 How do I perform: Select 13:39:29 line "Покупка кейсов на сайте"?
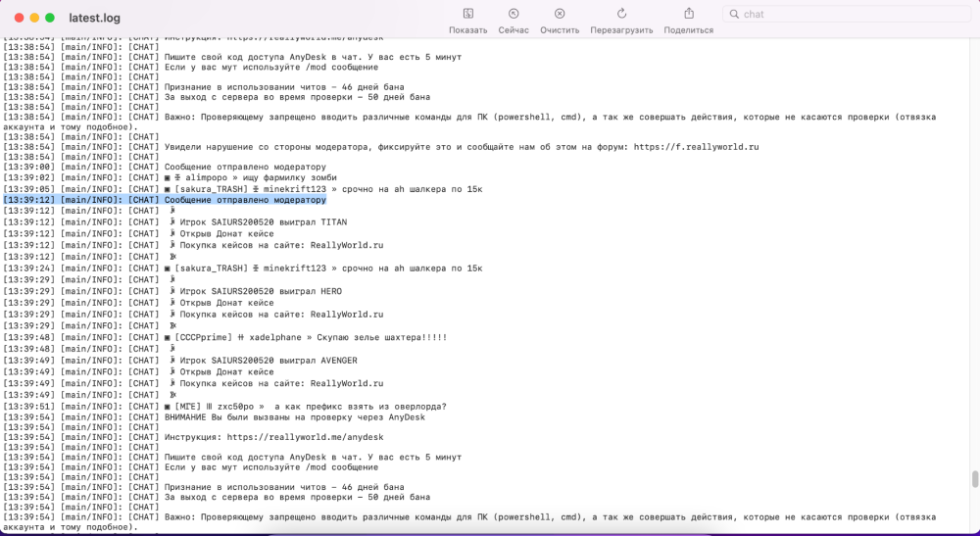(x=193, y=315)
